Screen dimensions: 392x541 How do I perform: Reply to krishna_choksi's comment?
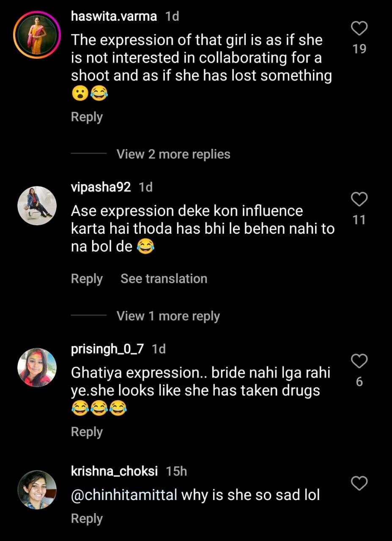tap(87, 519)
